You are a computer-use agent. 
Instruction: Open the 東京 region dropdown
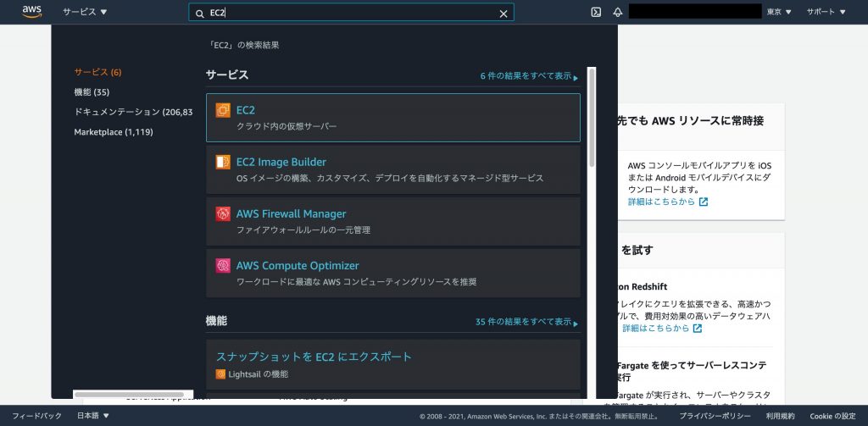coord(779,12)
